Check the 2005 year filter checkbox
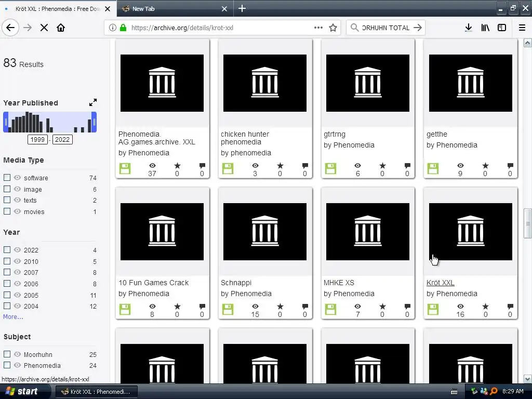532x399 pixels. (7, 295)
